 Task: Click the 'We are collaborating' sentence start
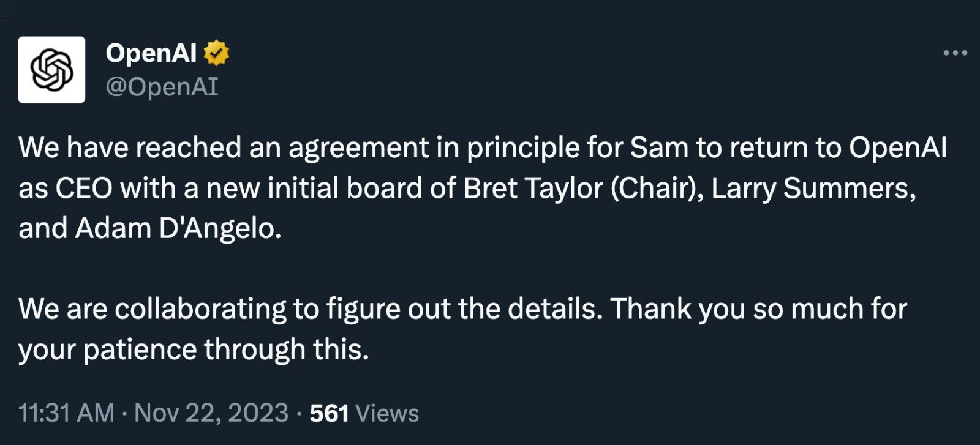coord(152,309)
